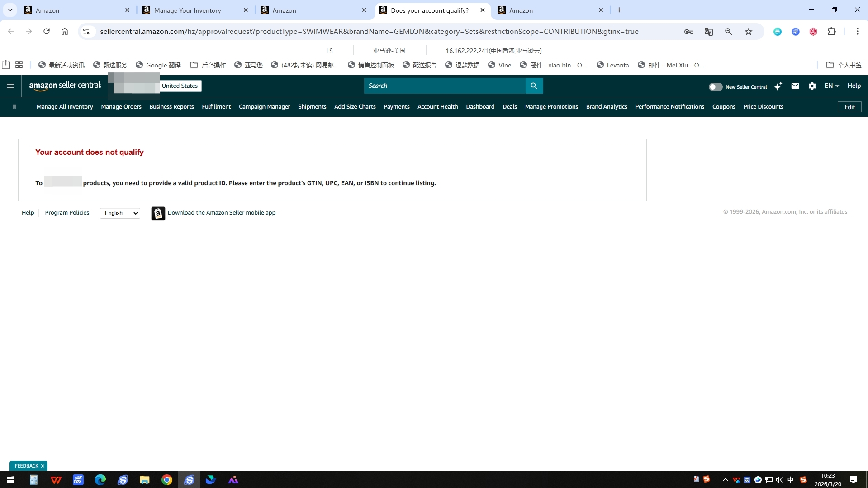This screenshot has height=488, width=868.
Task: Click into the Seller Central search field
Action: coord(444,86)
